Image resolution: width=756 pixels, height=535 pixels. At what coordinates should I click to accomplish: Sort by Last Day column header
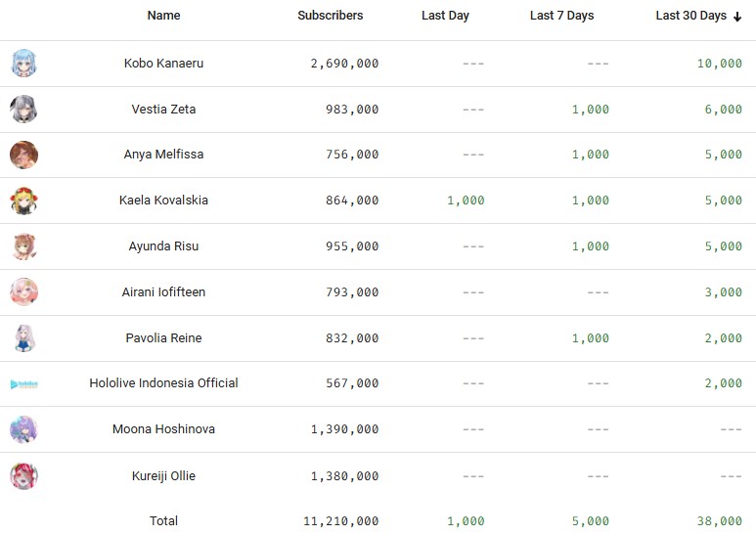point(445,16)
